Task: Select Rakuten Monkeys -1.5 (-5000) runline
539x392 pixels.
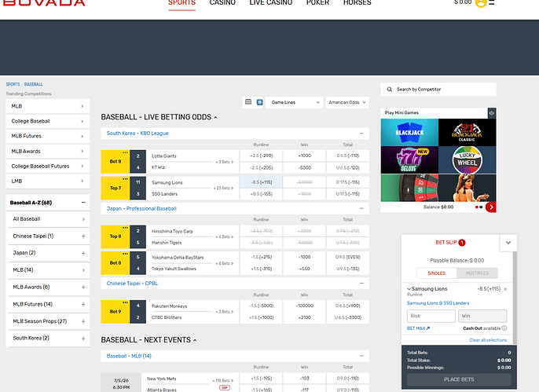Action: (x=261, y=306)
